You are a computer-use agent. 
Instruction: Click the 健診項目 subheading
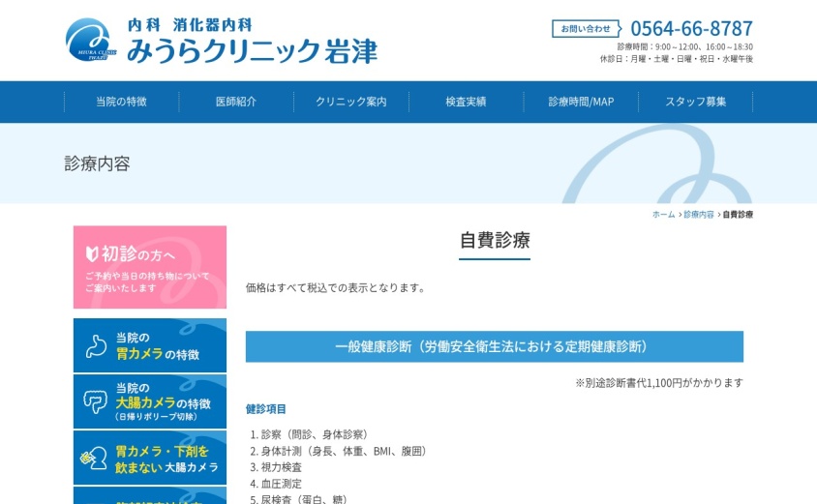click(x=266, y=409)
